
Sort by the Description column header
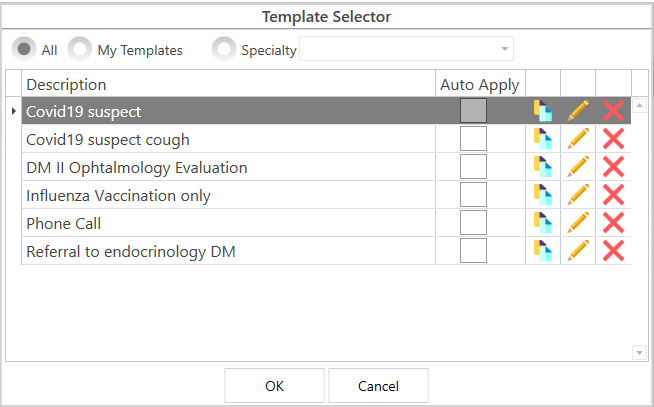click(x=228, y=85)
